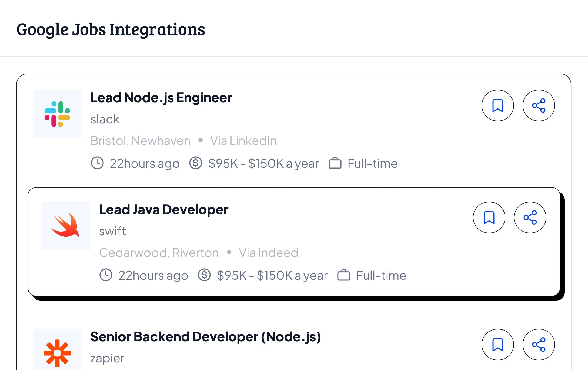The width and height of the screenshot is (588, 370).
Task: Click the Google Jobs Integrations heading
Action: coord(111,29)
